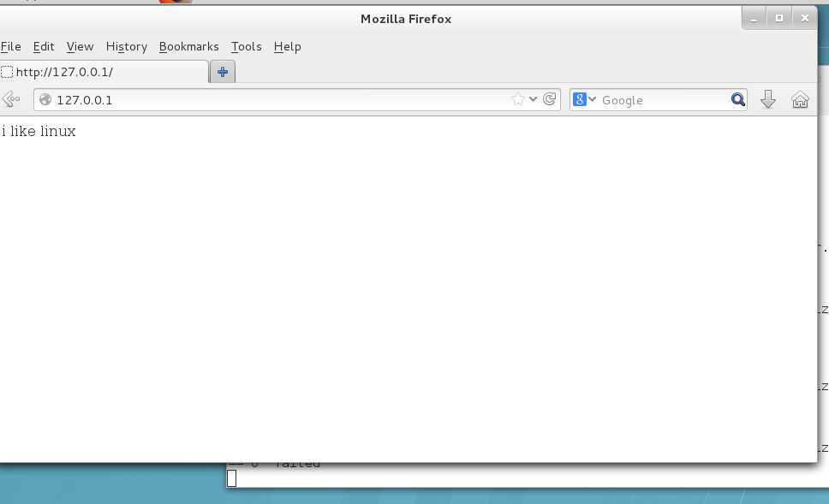Image resolution: width=829 pixels, height=504 pixels.
Task: Select the http://127.0.0.1/ tab
Action: 103,73
